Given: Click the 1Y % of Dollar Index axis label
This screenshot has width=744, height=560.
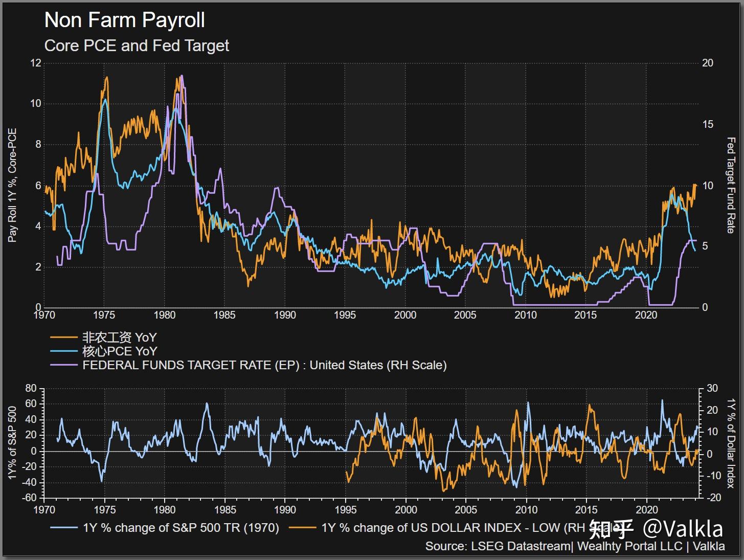Looking at the screenshot, I should click(x=731, y=443).
